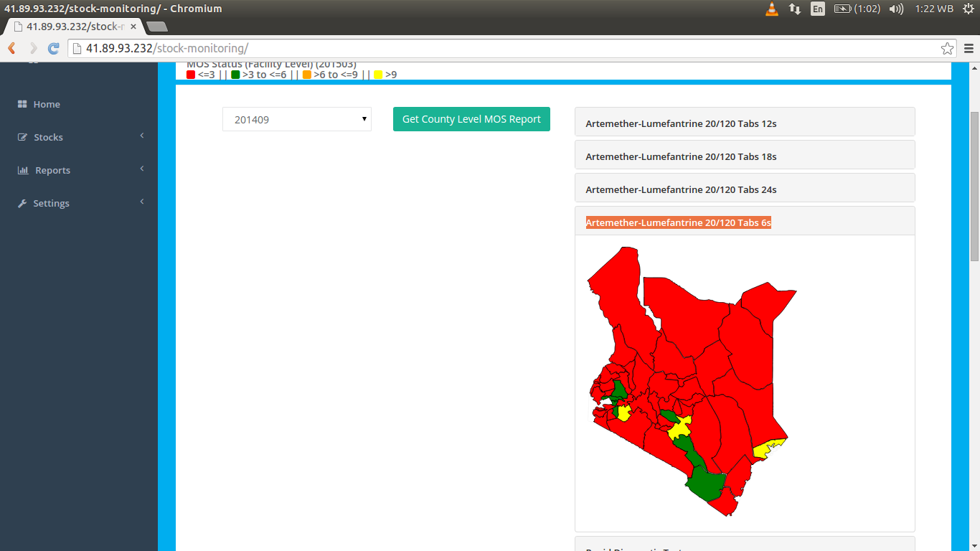The image size is (980, 551).
Task: Click the Stocks edit icon in sidebar
Action: (x=22, y=137)
